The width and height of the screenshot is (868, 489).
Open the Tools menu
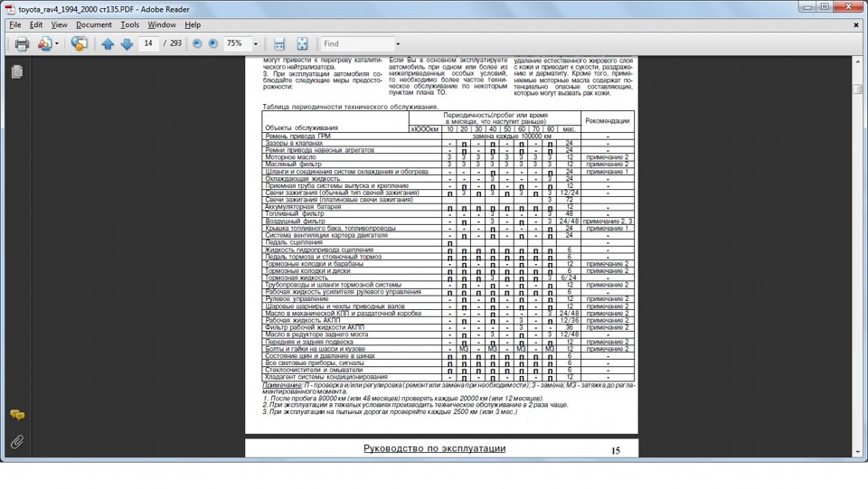click(129, 25)
